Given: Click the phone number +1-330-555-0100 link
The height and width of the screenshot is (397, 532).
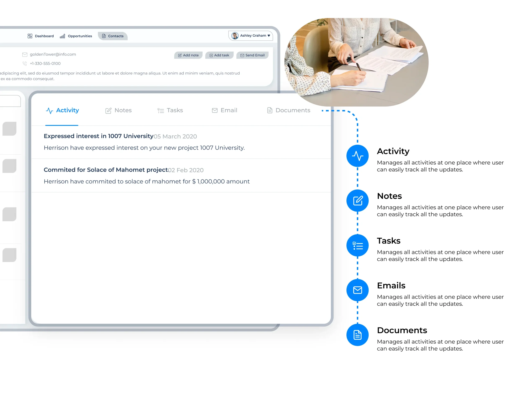Looking at the screenshot, I should coord(46,63).
